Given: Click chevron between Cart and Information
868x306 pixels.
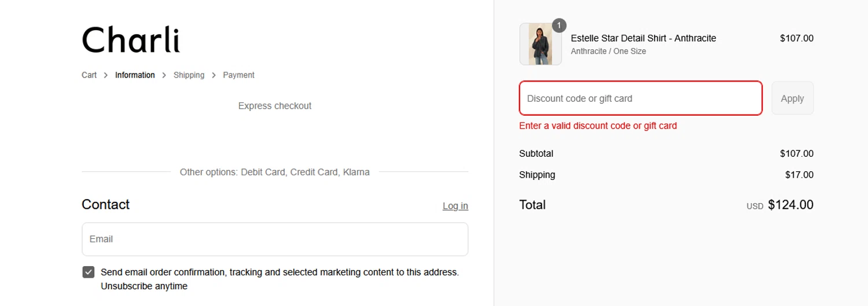Looking at the screenshot, I should (106, 75).
